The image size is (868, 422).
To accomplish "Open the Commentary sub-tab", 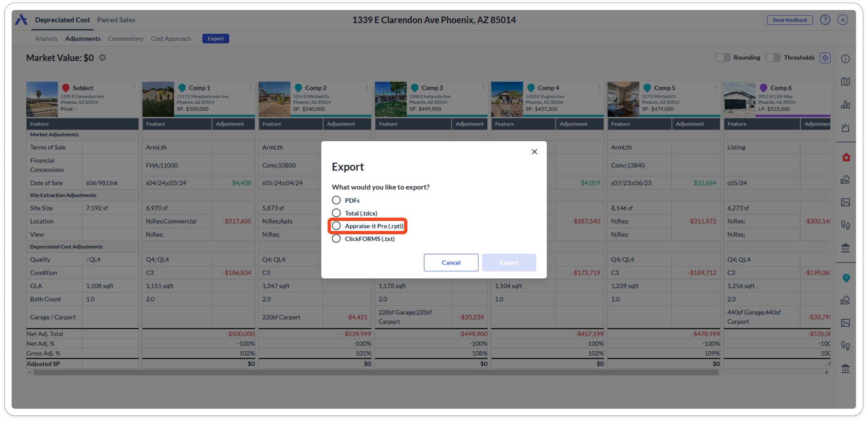I will (x=126, y=39).
